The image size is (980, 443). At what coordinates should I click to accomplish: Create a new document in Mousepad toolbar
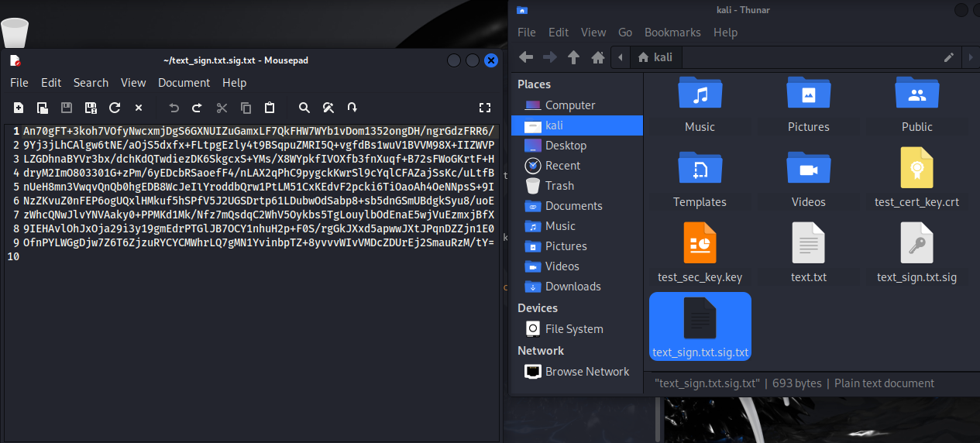click(x=19, y=108)
